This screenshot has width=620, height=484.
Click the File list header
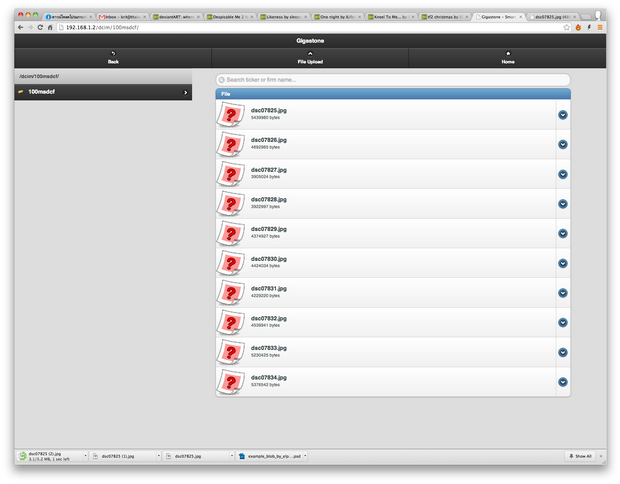pos(393,94)
